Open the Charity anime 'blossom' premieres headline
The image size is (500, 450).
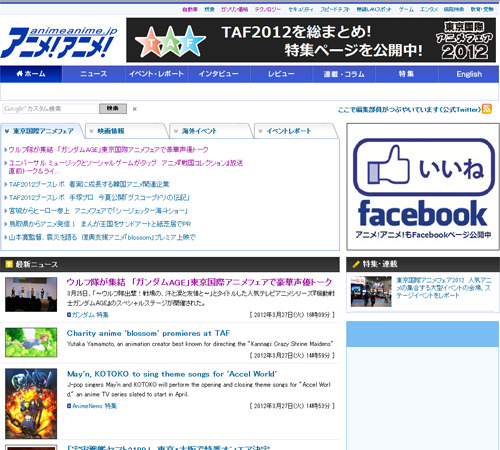(x=148, y=333)
